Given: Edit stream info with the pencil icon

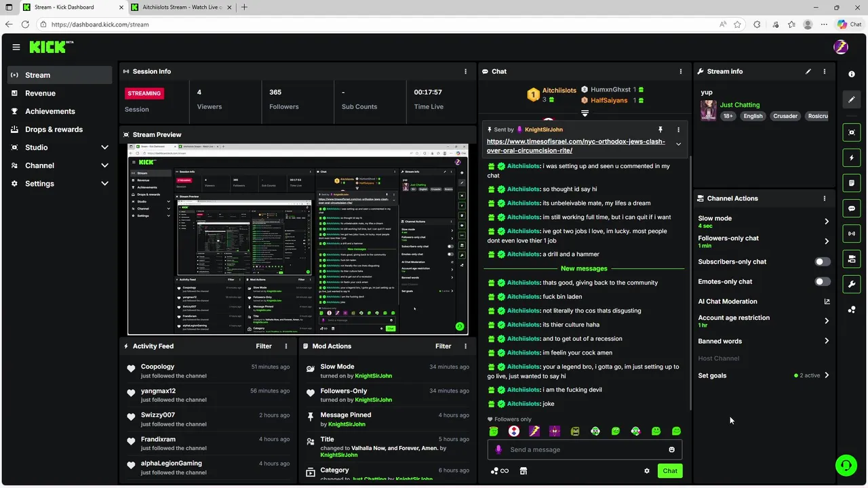Looking at the screenshot, I should (808, 71).
